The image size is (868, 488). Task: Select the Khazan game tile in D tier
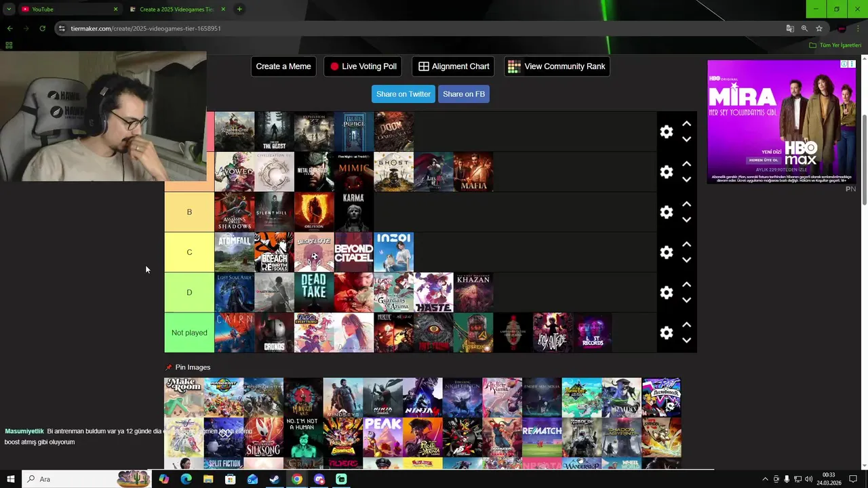click(x=473, y=292)
